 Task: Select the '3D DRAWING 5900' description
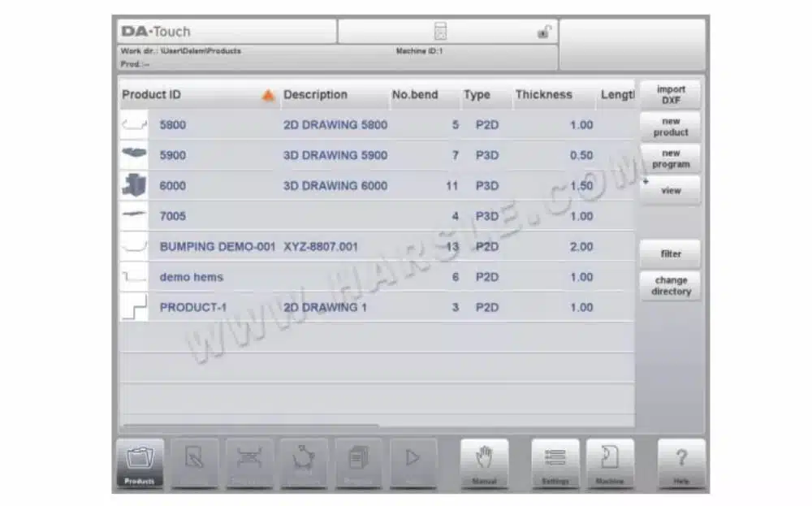click(335, 155)
